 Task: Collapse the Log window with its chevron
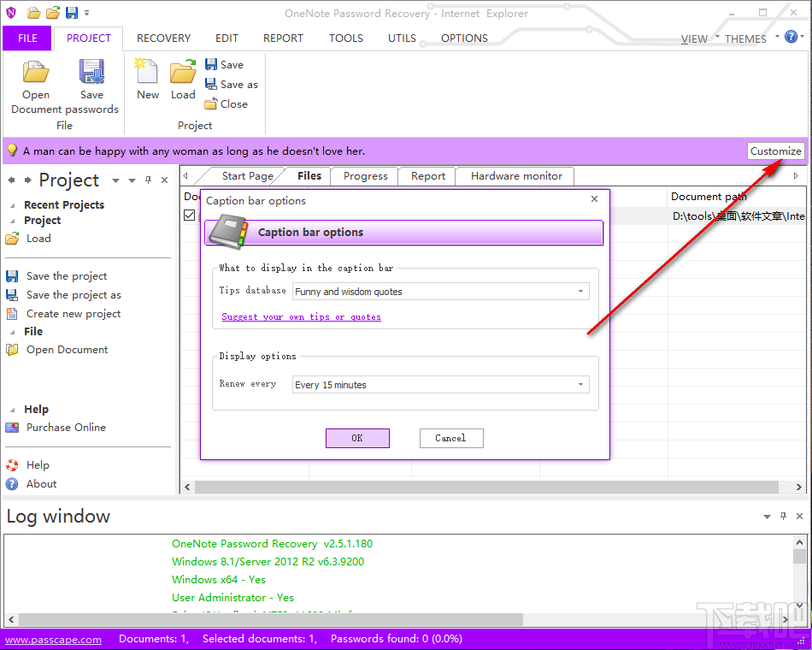point(767,517)
